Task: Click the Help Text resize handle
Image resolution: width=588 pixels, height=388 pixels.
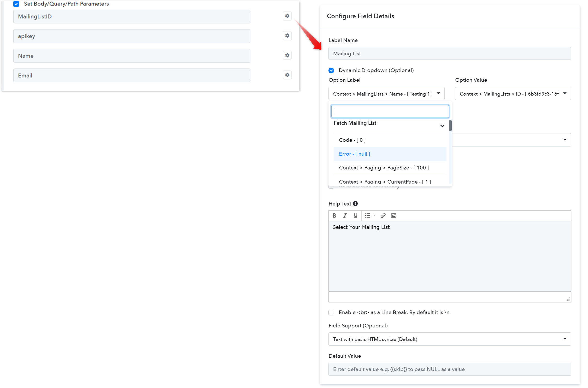Action: coord(568,299)
